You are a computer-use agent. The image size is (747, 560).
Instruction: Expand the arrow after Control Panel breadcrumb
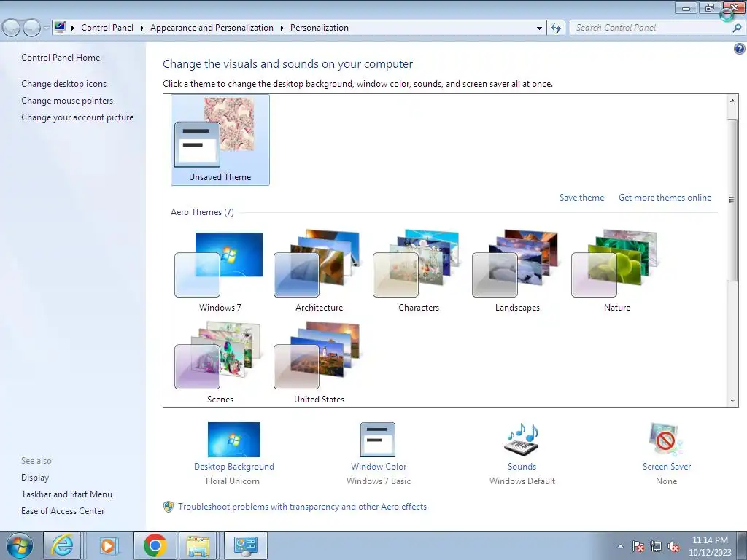[142, 28]
